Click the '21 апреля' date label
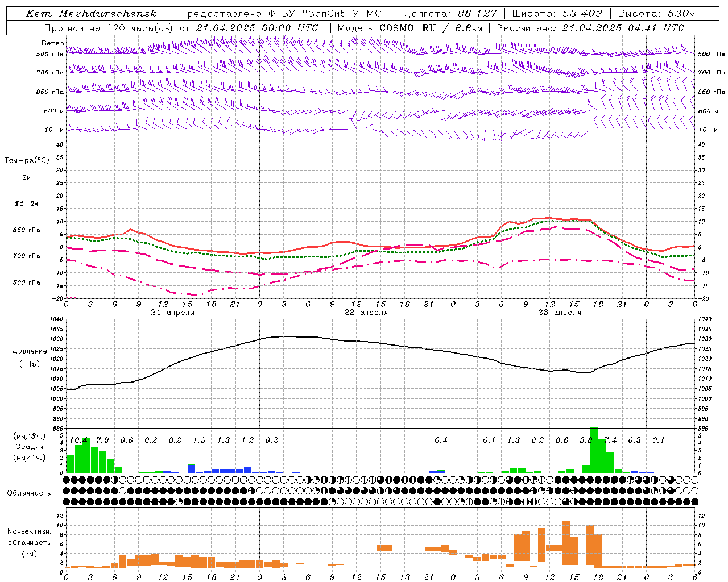728x582 pixels. click(x=172, y=313)
